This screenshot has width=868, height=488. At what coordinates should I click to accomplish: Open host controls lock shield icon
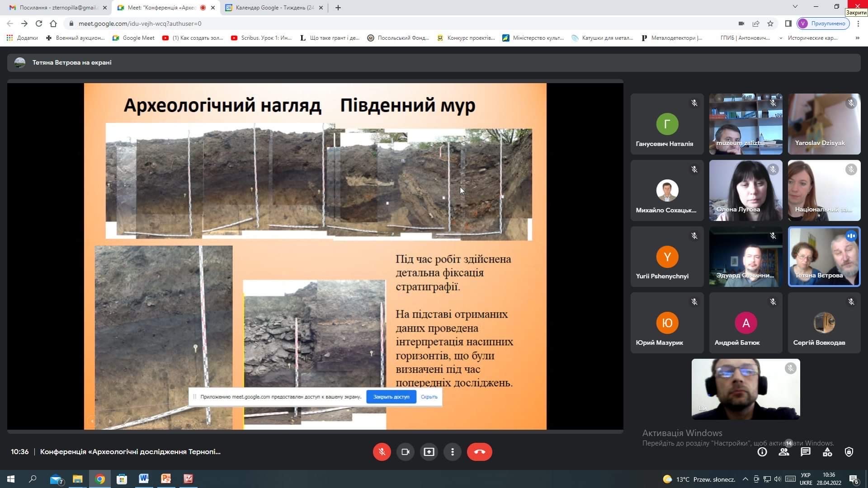(x=849, y=452)
